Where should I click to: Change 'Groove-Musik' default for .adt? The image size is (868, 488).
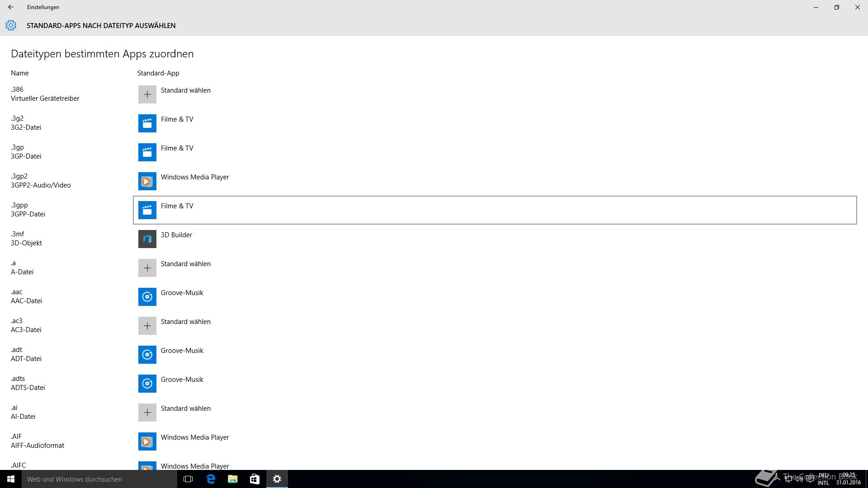(x=182, y=351)
